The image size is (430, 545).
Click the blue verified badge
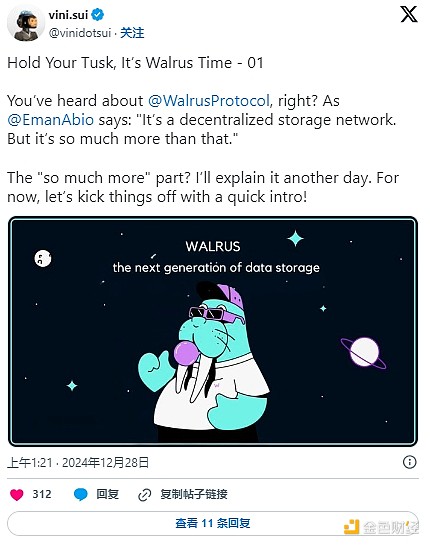pos(98,15)
